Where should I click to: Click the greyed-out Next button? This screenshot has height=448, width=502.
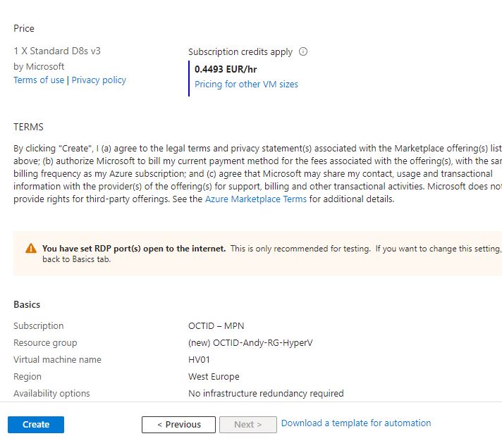pyautogui.click(x=247, y=425)
